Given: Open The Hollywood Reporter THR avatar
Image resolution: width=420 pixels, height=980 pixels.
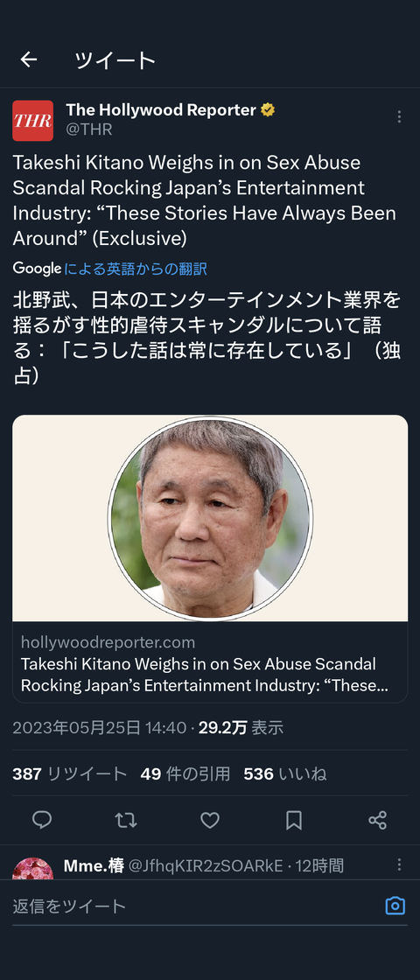Looking at the screenshot, I should (x=32, y=121).
